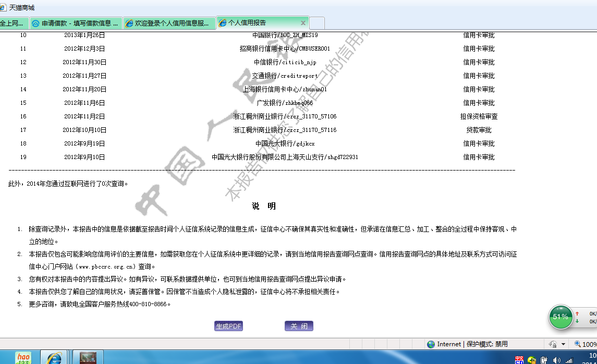Click the 关闭 button

click(299, 326)
